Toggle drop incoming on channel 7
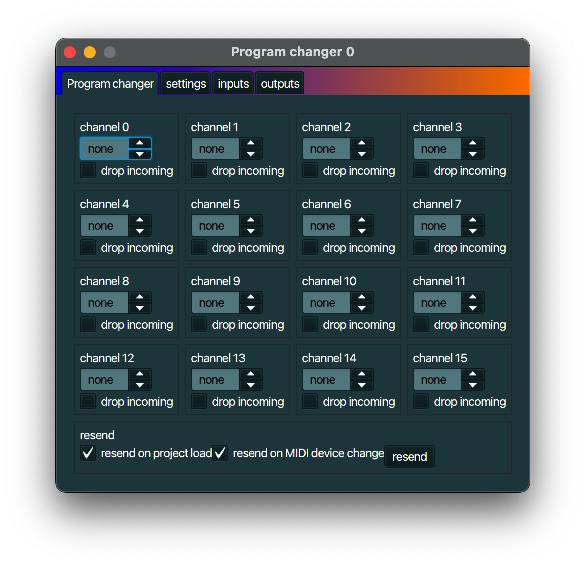This screenshot has height=566, width=586. click(x=421, y=247)
